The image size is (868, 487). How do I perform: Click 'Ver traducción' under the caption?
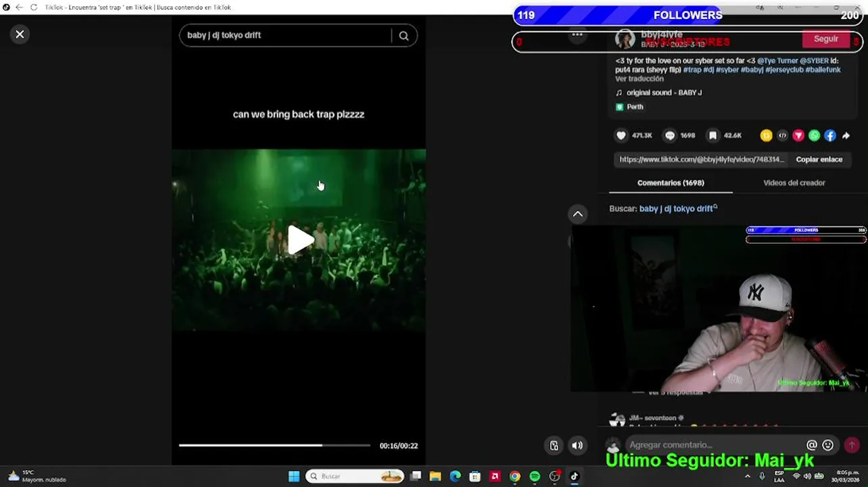tap(639, 79)
